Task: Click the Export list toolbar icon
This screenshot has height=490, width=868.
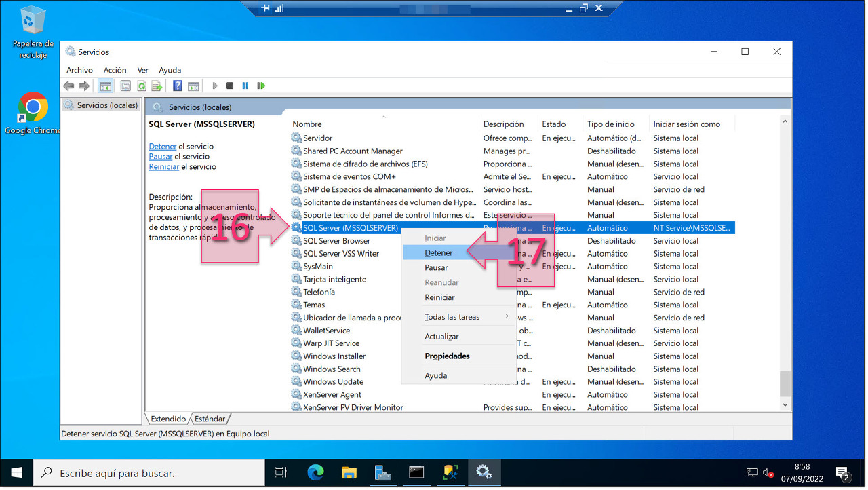Action: [x=157, y=86]
